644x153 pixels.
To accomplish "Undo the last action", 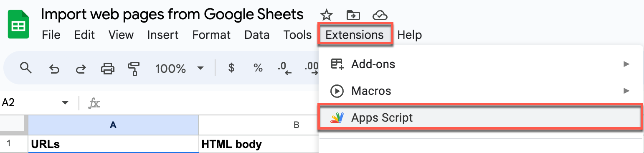I will click(54, 69).
